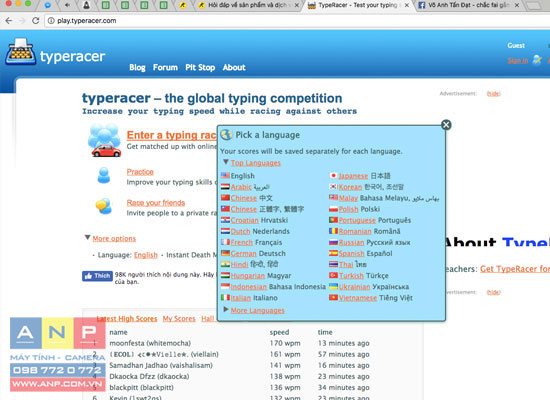This screenshot has width=550, height=400.
Task: Click the Get TypeRacer for link
Action: pyautogui.click(x=515, y=269)
